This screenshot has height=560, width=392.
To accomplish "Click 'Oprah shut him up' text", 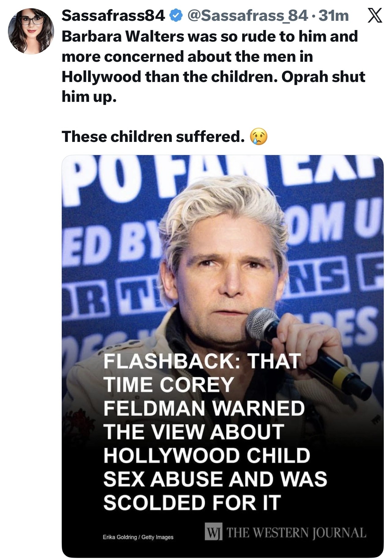I will 213,87.
